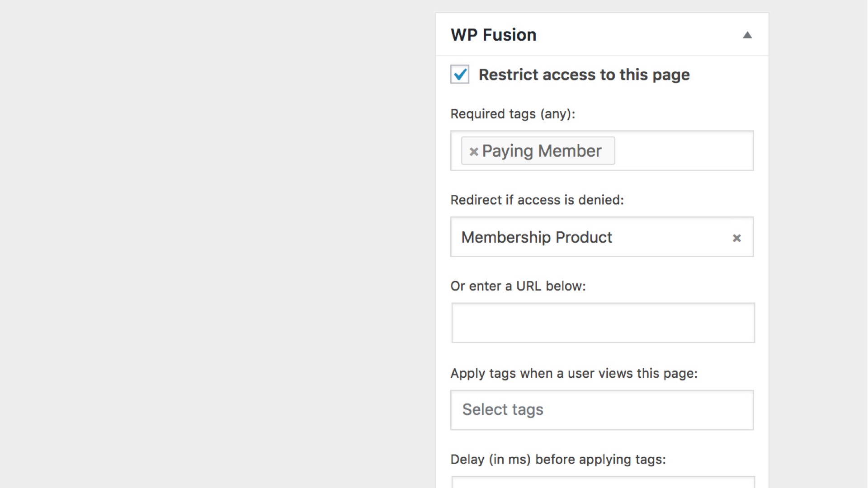Click blank header area beside WP Fusion title
The height and width of the screenshot is (488, 868).
[642, 35]
